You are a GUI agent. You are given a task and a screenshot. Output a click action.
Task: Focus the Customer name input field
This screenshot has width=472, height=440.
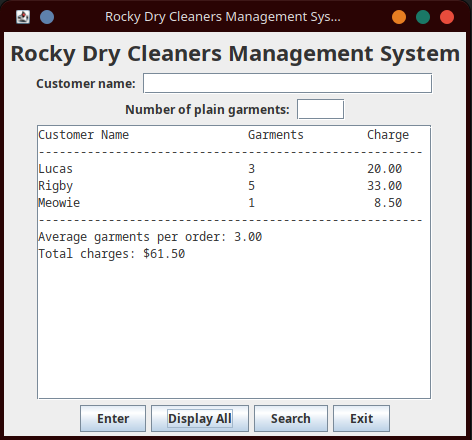coord(287,83)
